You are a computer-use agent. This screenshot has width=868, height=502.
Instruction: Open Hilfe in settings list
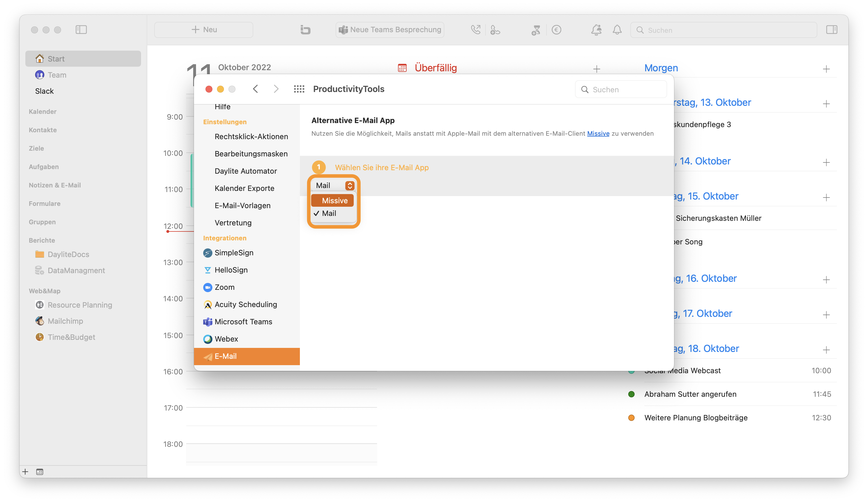[x=222, y=107]
